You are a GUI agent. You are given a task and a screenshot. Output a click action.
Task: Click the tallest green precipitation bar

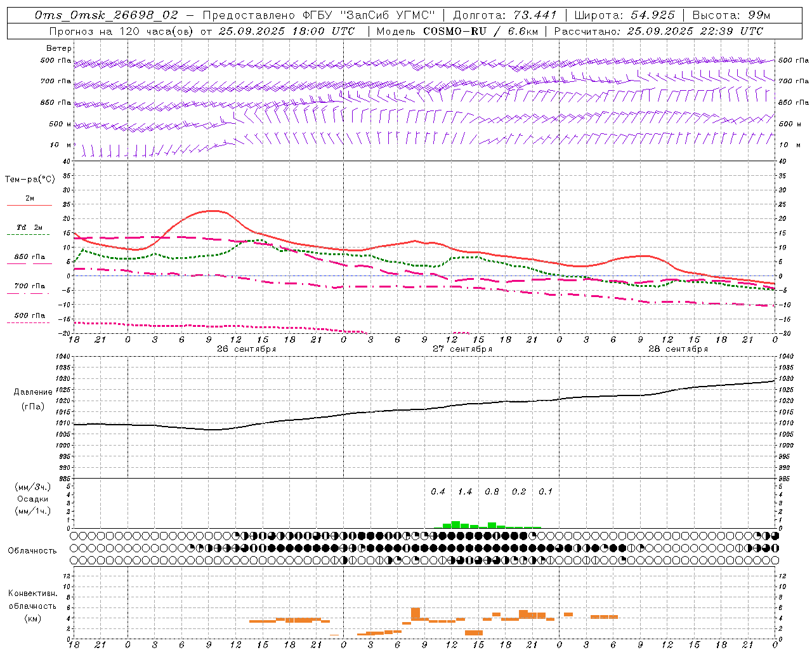click(455, 524)
